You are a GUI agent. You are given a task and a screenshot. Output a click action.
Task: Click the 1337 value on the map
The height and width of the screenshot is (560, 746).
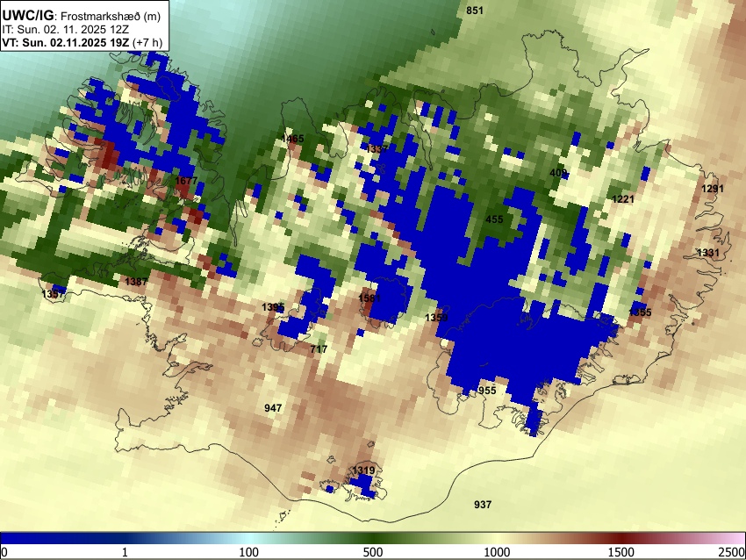pyautogui.click(x=377, y=149)
